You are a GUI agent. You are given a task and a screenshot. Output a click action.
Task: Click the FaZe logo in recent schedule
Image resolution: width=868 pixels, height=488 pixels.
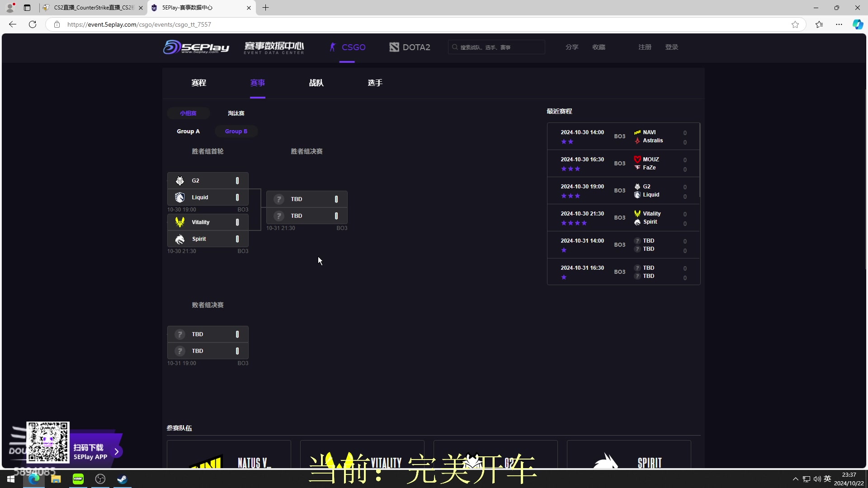coord(637,168)
